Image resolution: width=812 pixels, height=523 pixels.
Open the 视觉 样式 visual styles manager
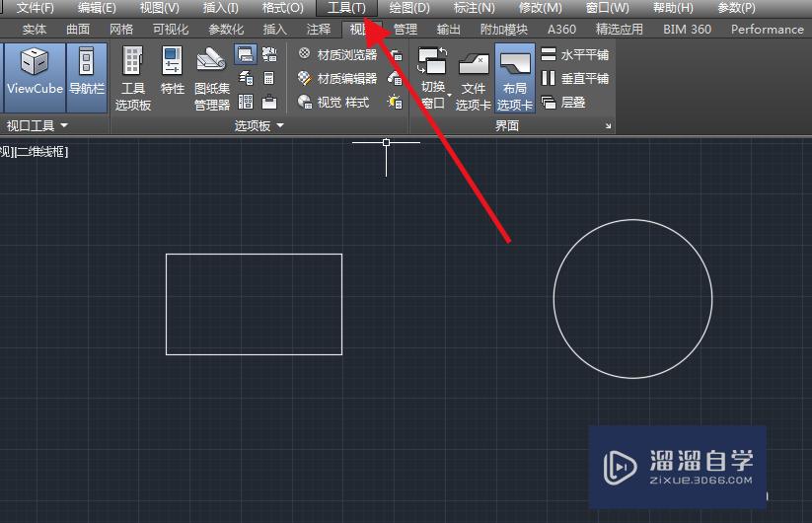(x=334, y=102)
